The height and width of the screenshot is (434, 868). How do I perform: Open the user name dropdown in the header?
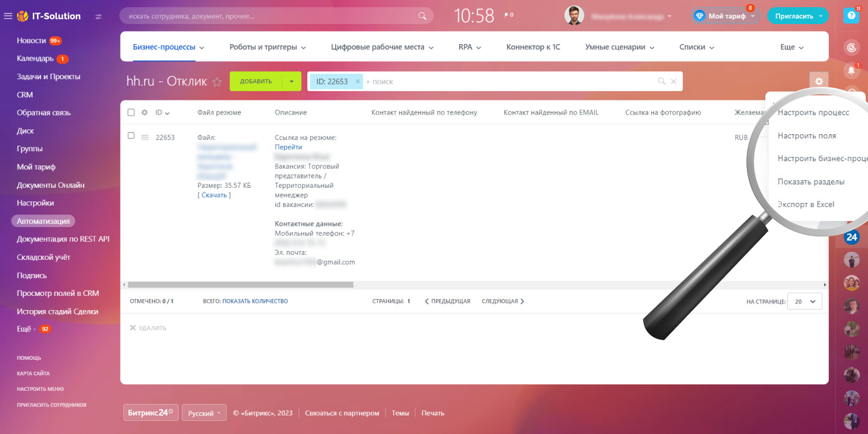point(632,16)
